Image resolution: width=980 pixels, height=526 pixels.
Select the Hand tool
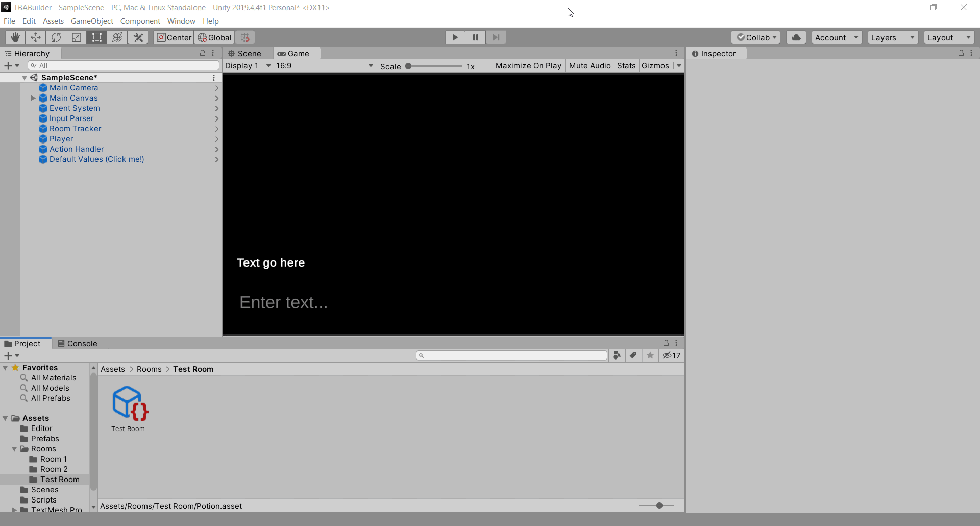[15, 37]
